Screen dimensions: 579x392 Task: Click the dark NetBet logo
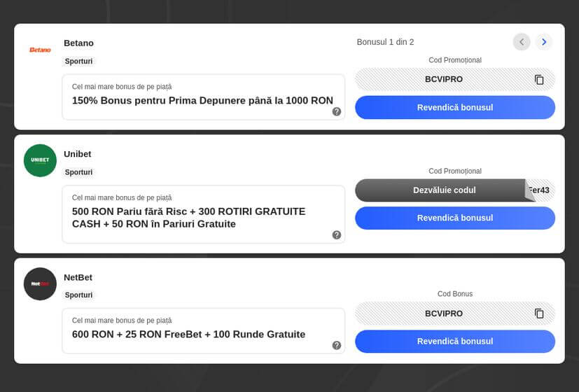pos(40,283)
